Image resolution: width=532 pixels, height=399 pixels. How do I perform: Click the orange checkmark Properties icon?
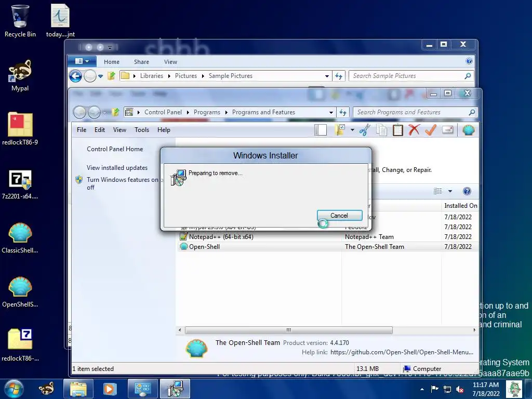tap(430, 130)
